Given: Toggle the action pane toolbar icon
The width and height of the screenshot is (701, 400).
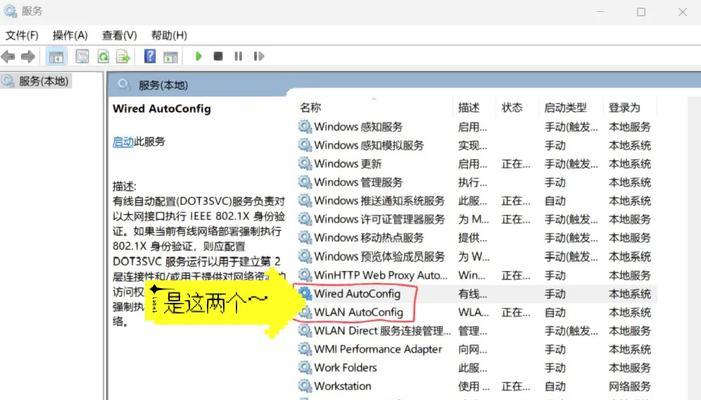Looking at the screenshot, I should 170,56.
